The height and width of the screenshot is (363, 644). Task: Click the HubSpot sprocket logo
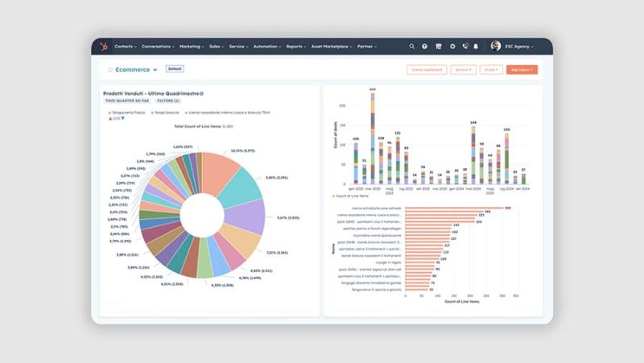tap(104, 47)
